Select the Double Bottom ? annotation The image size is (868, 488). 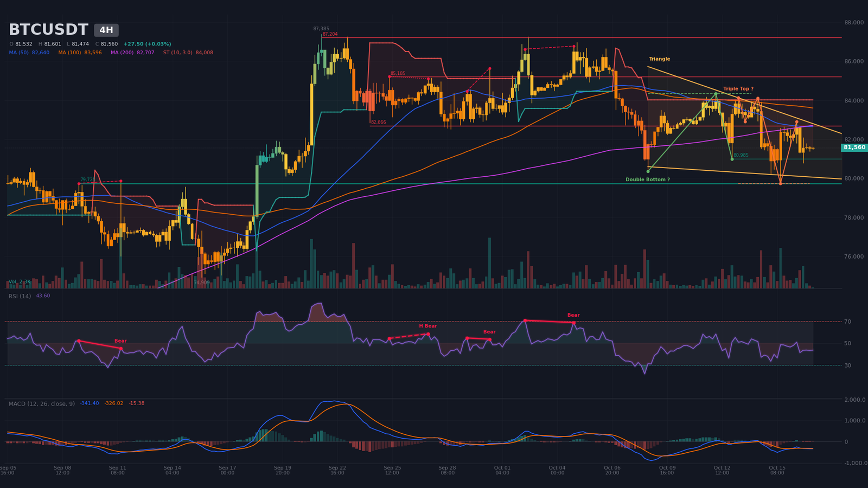tap(648, 179)
